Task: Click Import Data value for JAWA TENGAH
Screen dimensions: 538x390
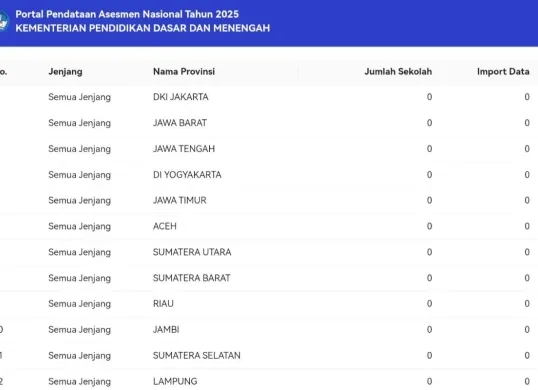Action: tap(527, 149)
